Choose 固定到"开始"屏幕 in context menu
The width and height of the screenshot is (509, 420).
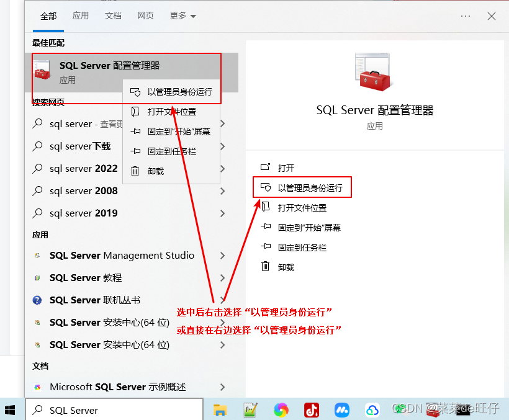pos(171,132)
